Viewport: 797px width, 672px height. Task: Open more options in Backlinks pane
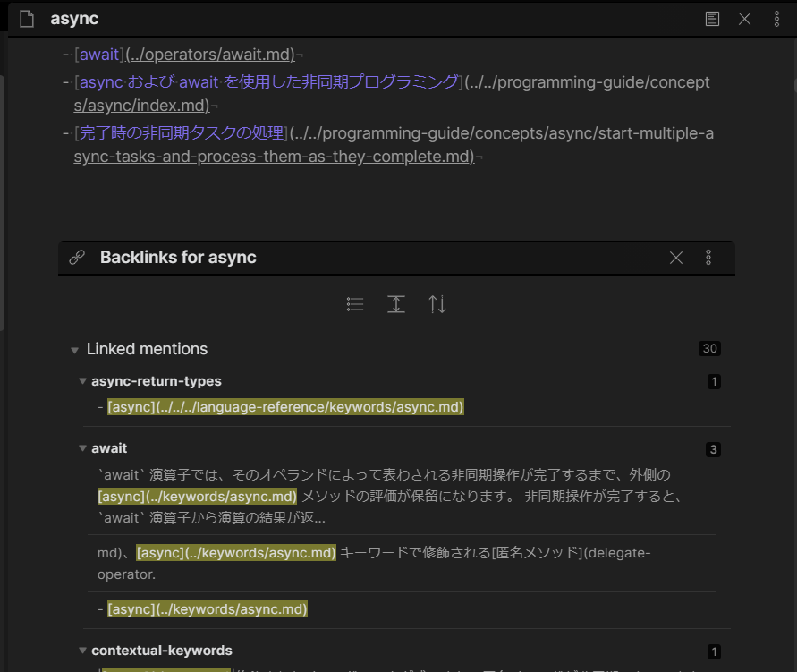[708, 258]
